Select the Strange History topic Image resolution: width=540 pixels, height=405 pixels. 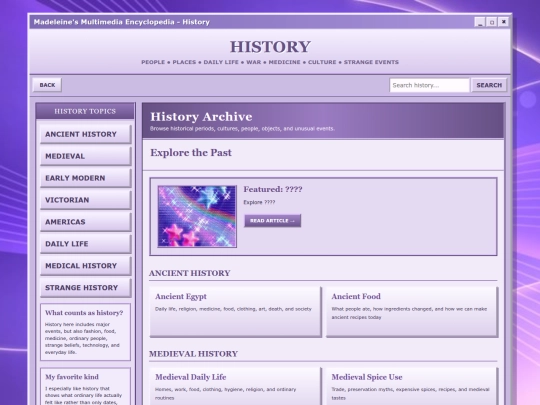(x=86, y=288)
